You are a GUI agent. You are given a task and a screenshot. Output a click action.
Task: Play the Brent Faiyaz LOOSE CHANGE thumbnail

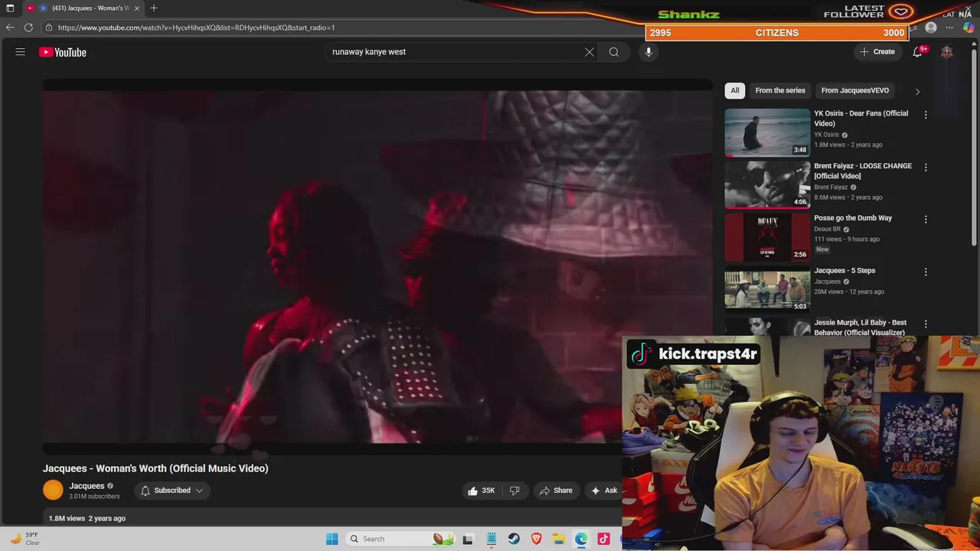pyautogui.click(x=767, y=184)
